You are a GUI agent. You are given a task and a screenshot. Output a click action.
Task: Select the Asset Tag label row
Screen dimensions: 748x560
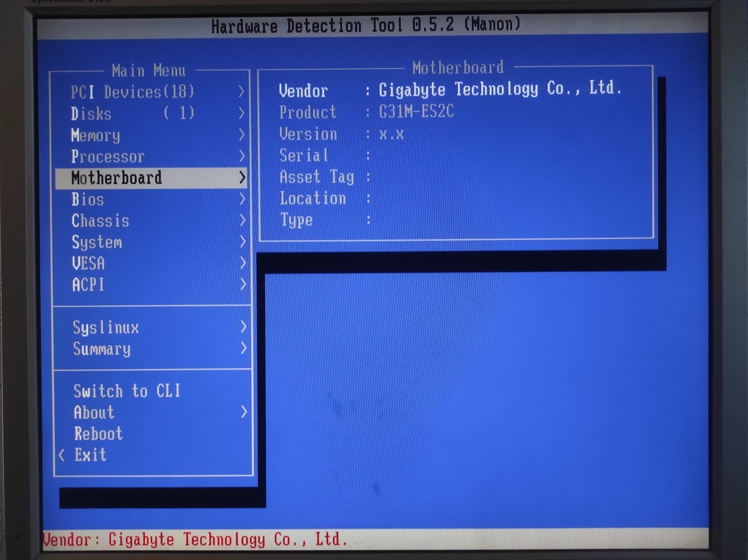pyautogui.click(x=317, y=177)
